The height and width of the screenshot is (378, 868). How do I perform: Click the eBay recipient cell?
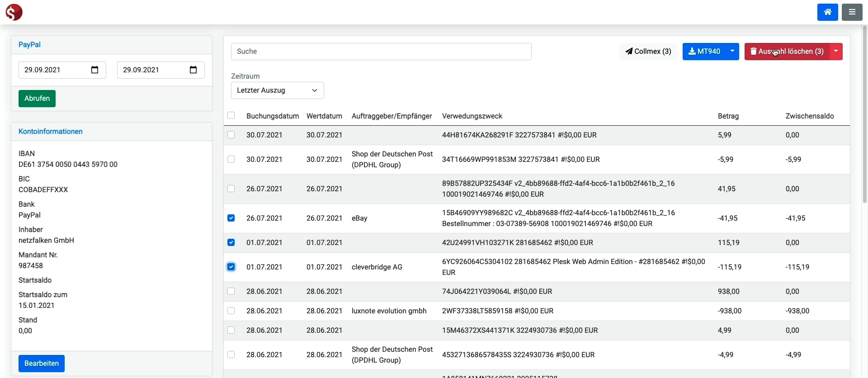[359, 218]
